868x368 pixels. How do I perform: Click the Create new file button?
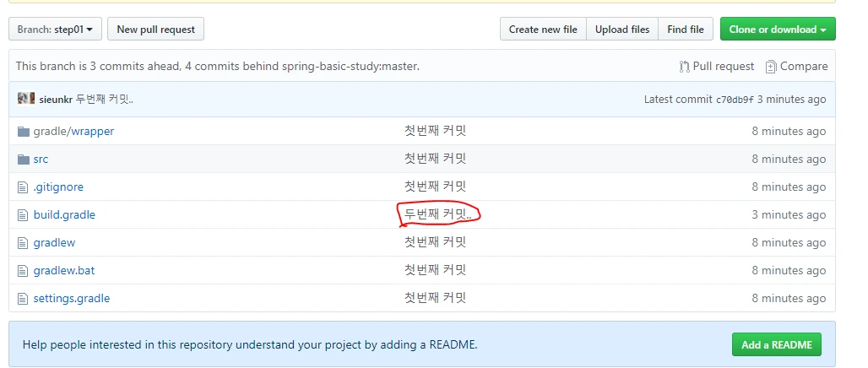[543, 30]
